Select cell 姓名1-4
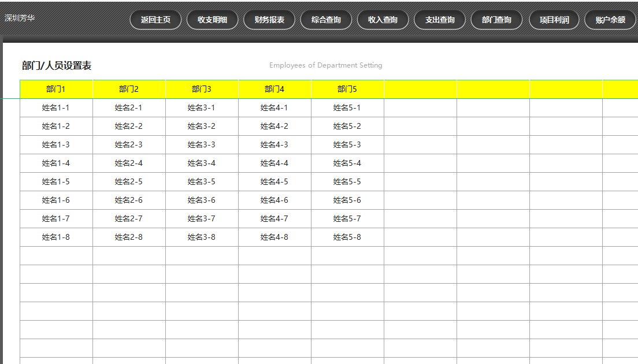 point(56,163)
